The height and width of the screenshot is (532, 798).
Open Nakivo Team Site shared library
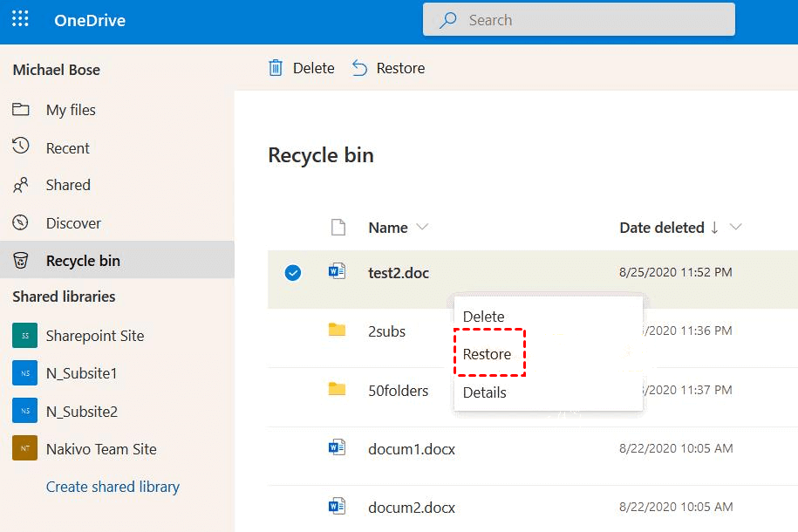coord(101,449)
